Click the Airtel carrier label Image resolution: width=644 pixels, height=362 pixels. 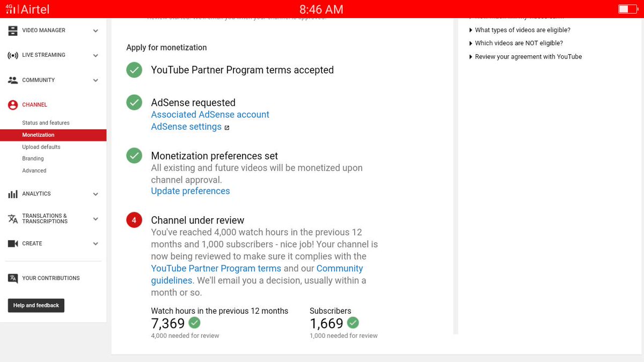[x=35, y=10]
